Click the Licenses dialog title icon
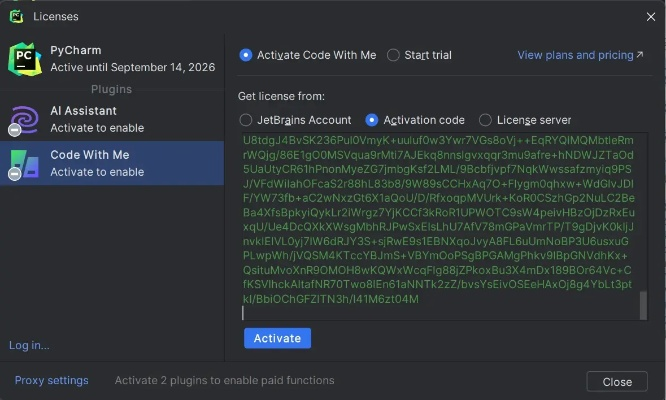The height and width of the screenshot is (400, 666). 17,16
